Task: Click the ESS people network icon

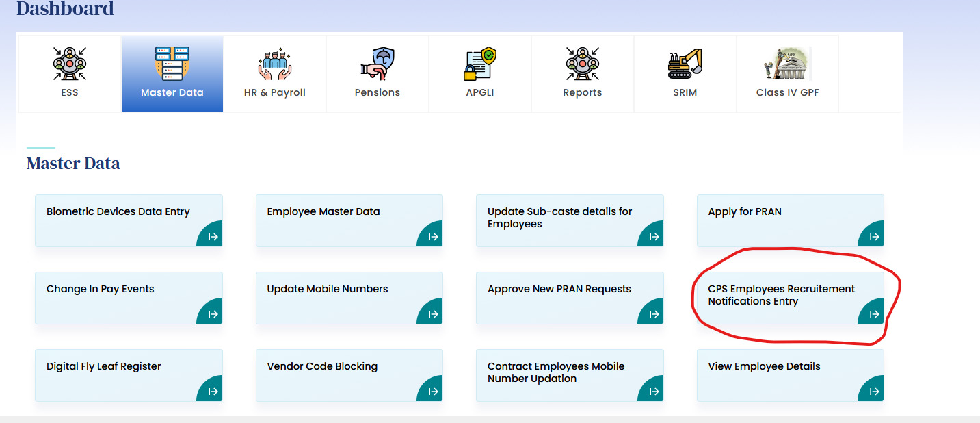Action: (70, 63)
